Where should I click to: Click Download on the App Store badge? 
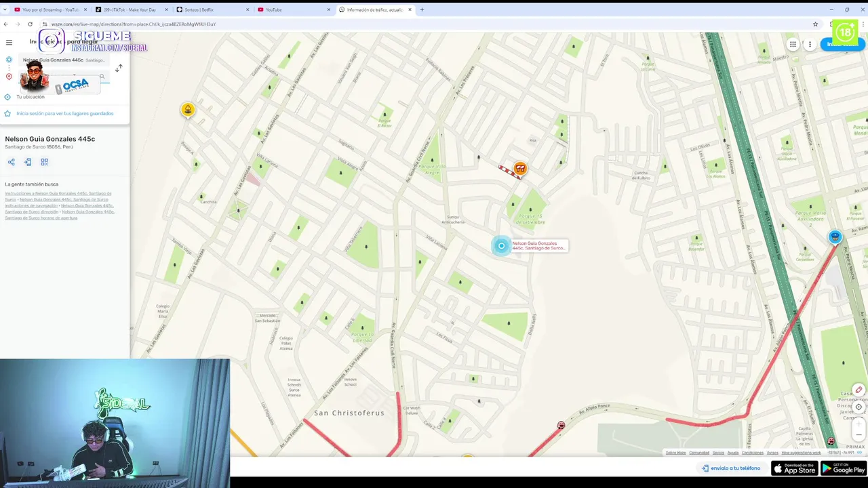795,468
